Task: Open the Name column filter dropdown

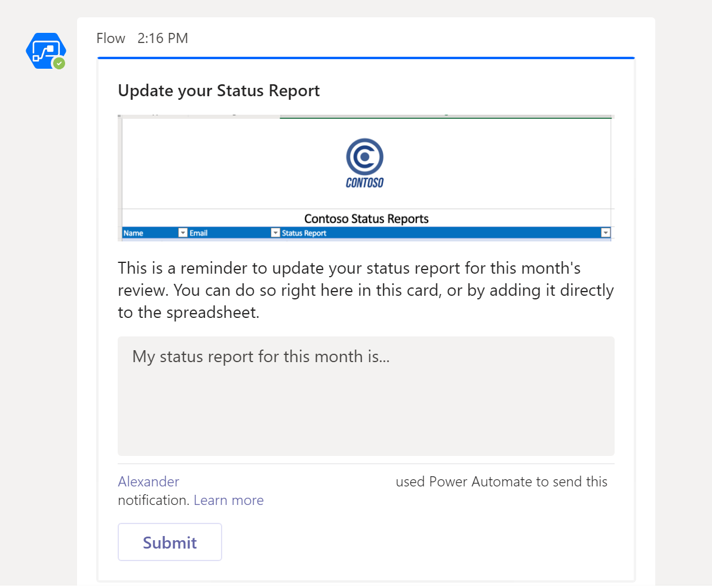Action: point(182,232)
